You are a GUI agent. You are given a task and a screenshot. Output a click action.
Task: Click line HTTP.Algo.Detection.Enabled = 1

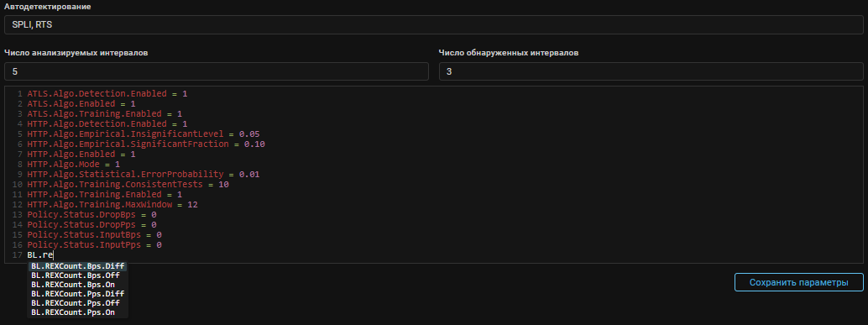pos(107,123)
